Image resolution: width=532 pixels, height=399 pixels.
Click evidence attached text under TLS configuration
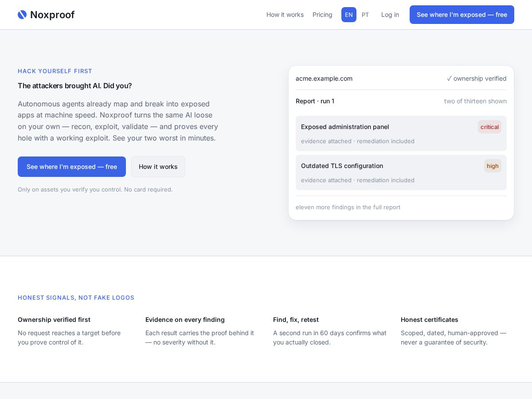[x=358, y=180]
